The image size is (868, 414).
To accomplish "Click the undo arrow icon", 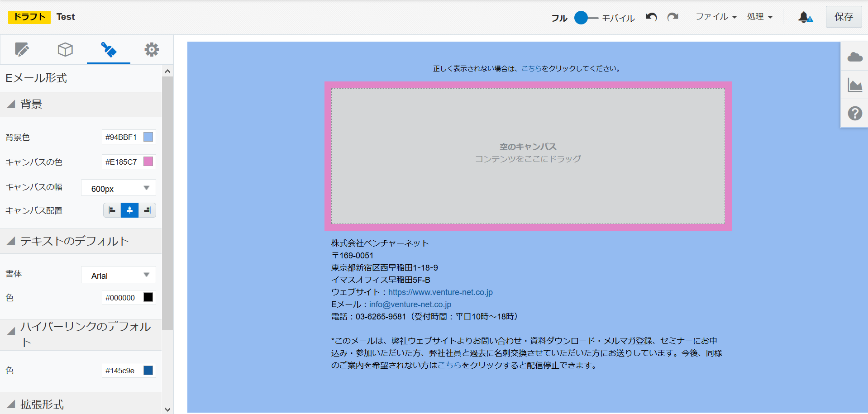I will [x=651, y=17].
